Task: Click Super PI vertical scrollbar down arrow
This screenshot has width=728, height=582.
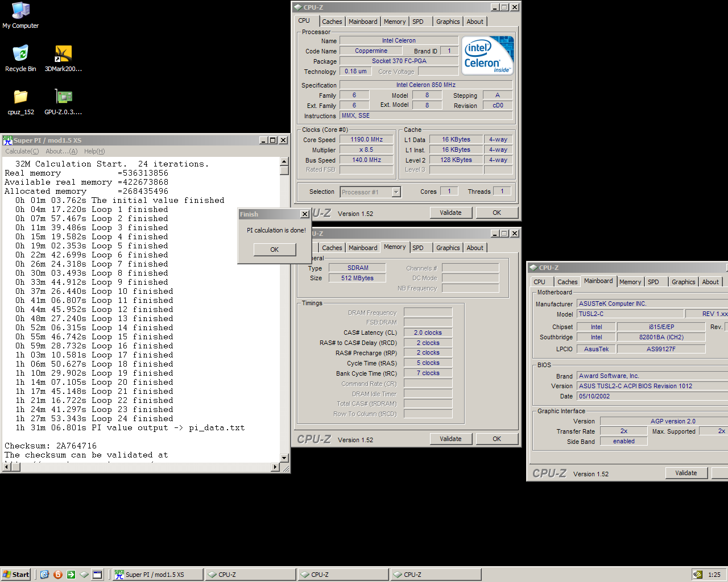Action: click(284, 458)
